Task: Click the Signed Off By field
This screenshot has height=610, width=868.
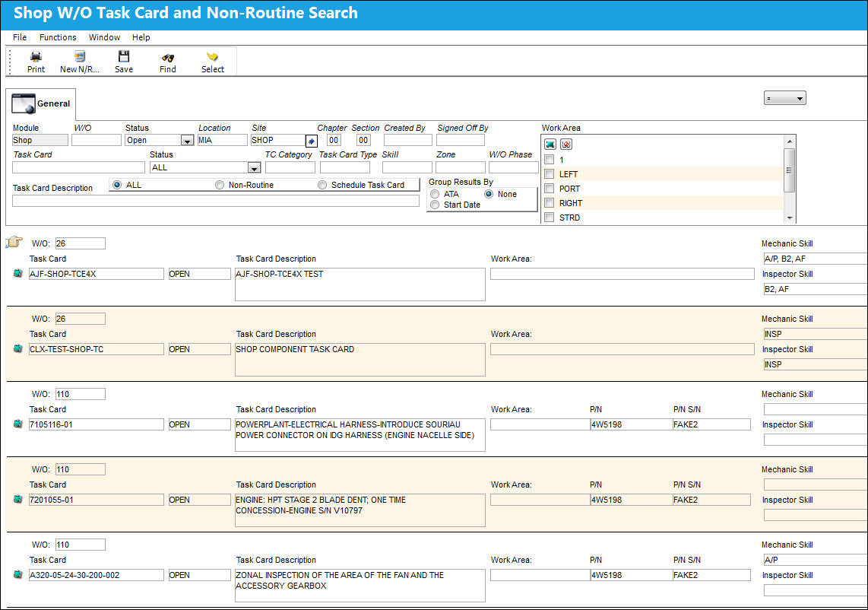Action: [x=461, y=140]
